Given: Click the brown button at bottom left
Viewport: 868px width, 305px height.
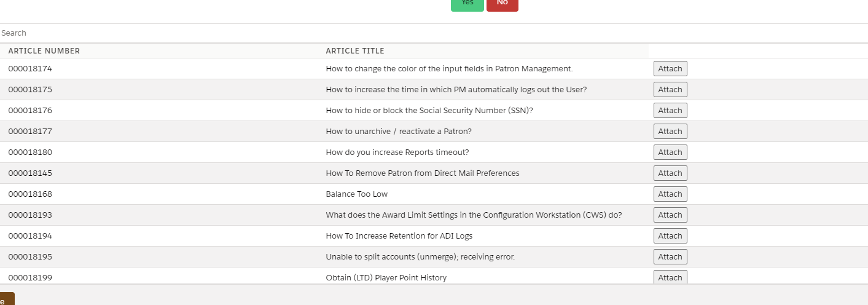Looking at the screenshot, I should click(x=5, y=300).
